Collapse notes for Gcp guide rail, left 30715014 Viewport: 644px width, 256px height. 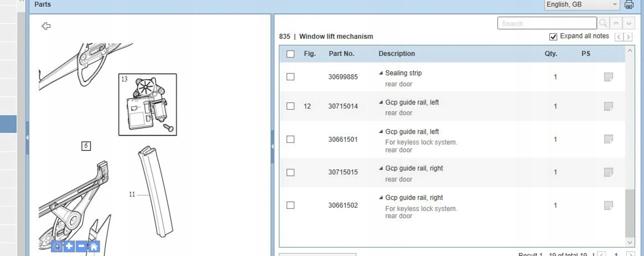tap(381, 102)
